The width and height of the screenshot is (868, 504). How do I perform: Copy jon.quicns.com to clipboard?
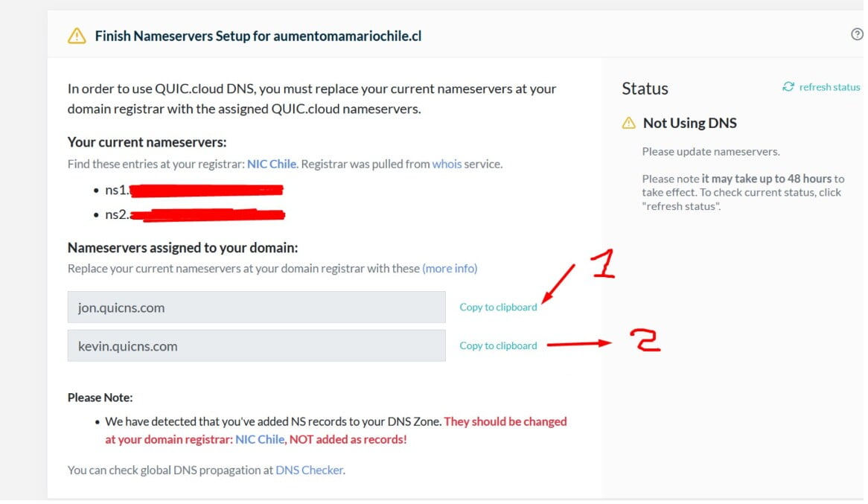(x=498, y=307)
